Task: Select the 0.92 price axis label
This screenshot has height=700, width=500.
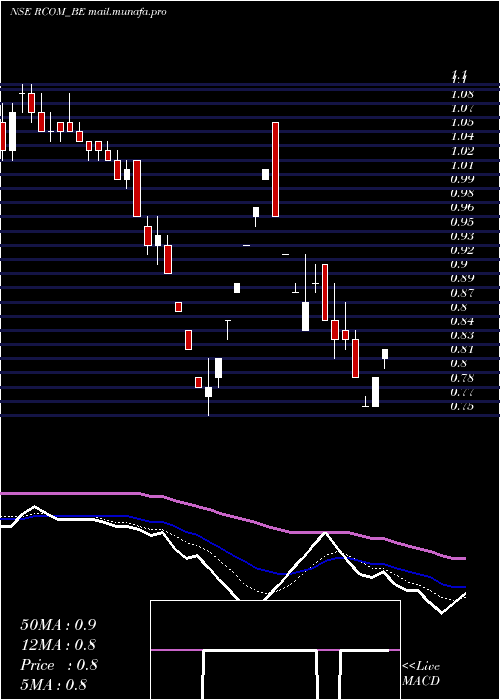Action: coord(462,250)
